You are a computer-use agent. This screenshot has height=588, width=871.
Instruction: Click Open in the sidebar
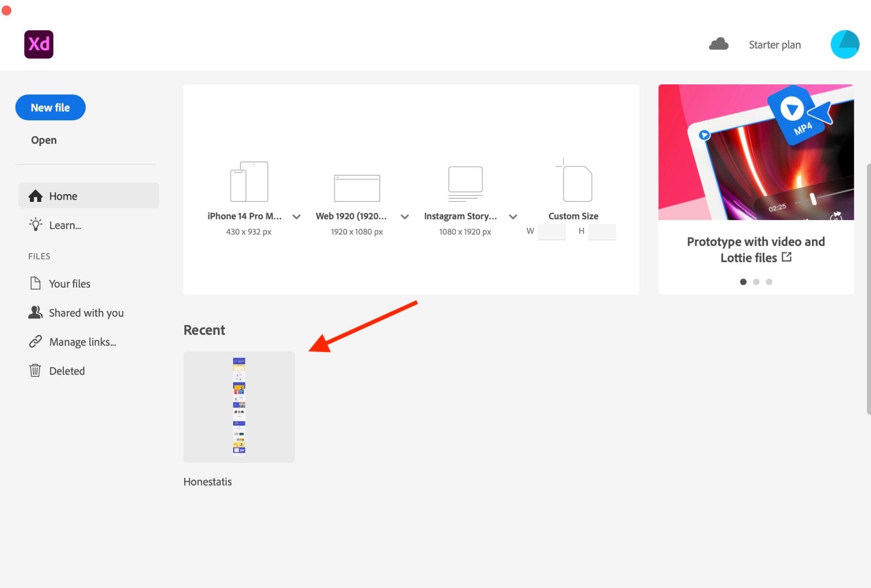pos(44,140)
